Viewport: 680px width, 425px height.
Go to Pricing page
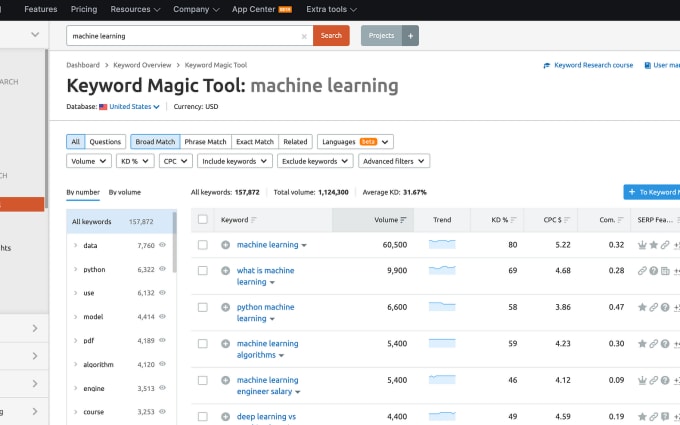(84, 10)
